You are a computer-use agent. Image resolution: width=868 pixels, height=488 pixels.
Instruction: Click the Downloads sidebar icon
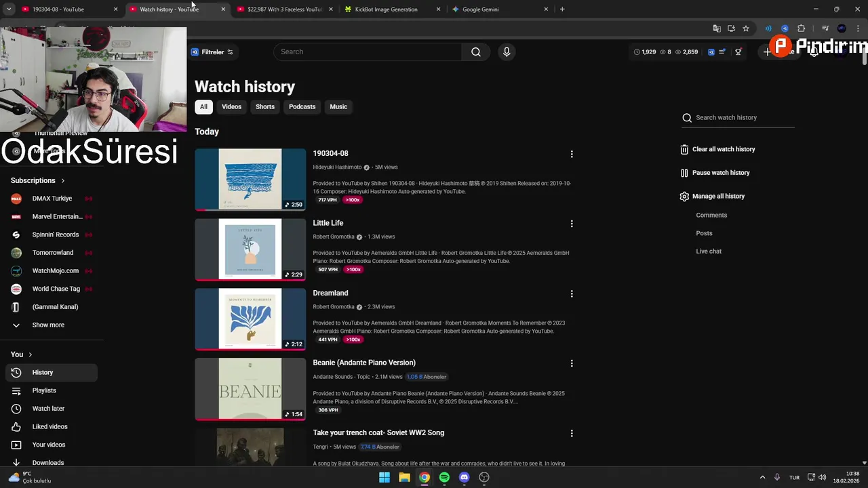(x=16, y=463)
